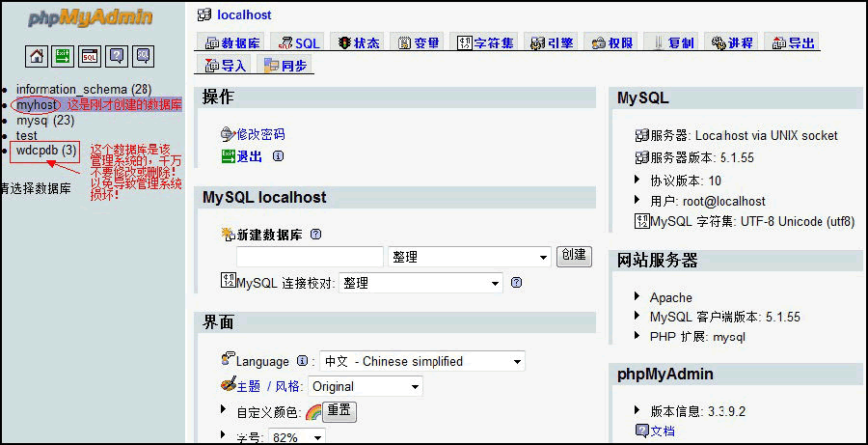Open the 导出 tab
The image size is (868, 445).
pyautogui.click(x=792, y=42)
